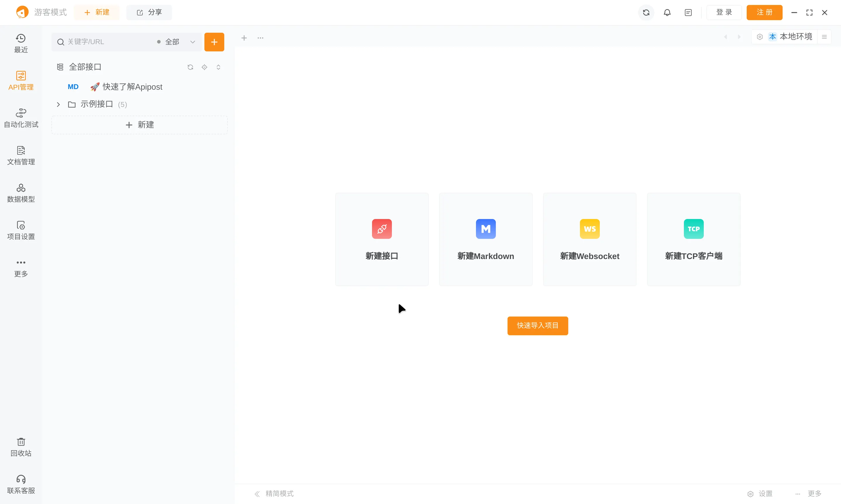Contact support via 联系客服 icon
The height and width of the screenshot is (504, 841).
21,484
